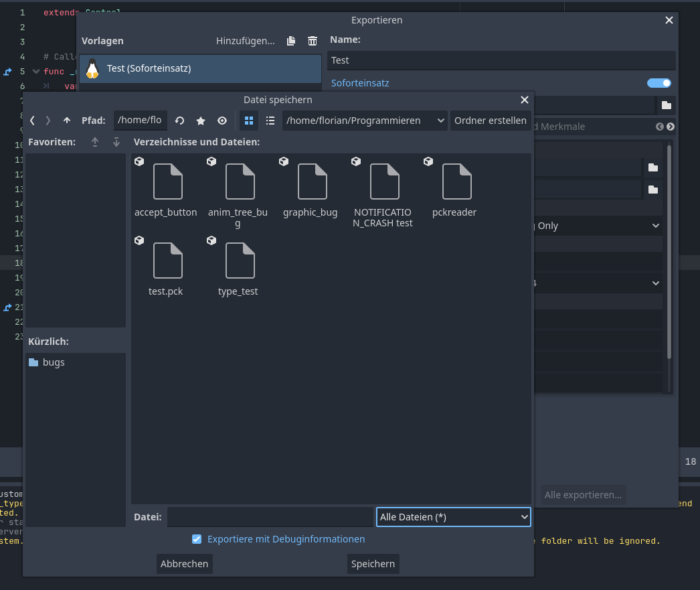The width and height of the screenshot is (700, 590).
Task: Duplicate the export preset using copy icon
Action: tap(291, 41)
